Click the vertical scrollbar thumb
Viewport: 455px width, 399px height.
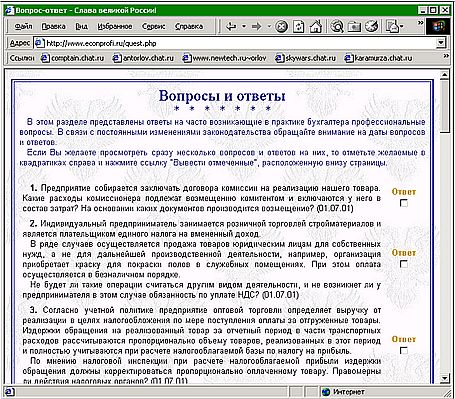[444, 107]
